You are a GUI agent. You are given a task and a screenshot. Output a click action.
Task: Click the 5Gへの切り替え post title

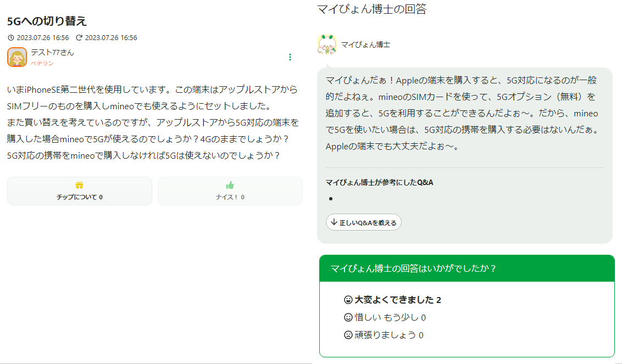[x=47, y=21]
